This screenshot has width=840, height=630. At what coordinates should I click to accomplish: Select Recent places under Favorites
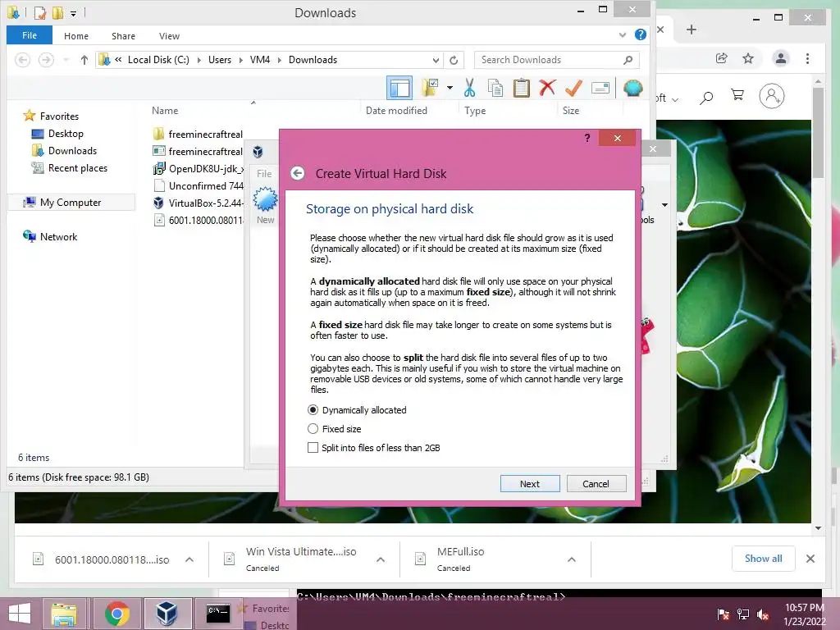[x=78, y=167]
